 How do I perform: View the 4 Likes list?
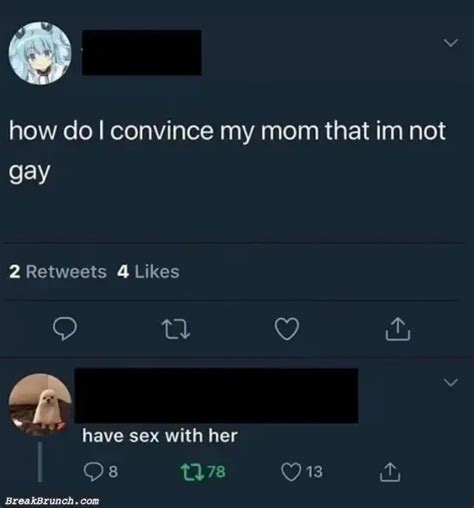[148, 272]
